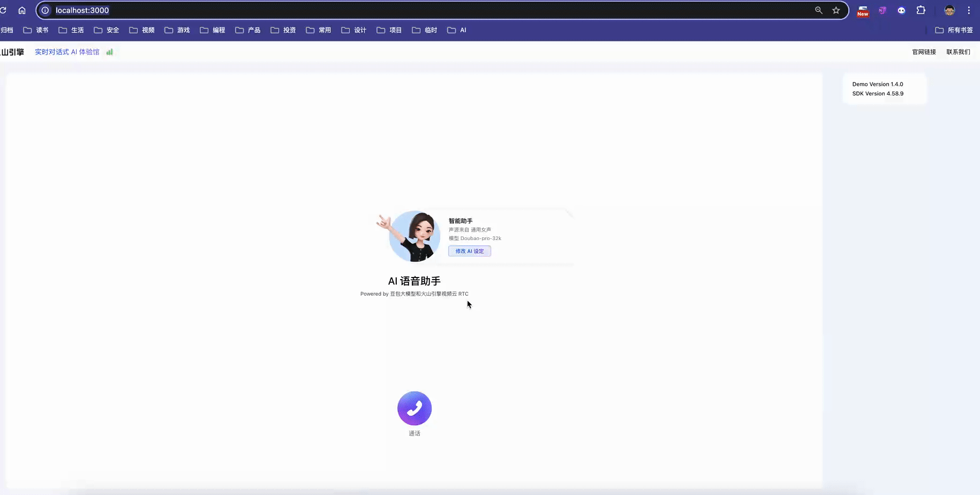Open the 设计 bookmarks folder

(354, 30)
